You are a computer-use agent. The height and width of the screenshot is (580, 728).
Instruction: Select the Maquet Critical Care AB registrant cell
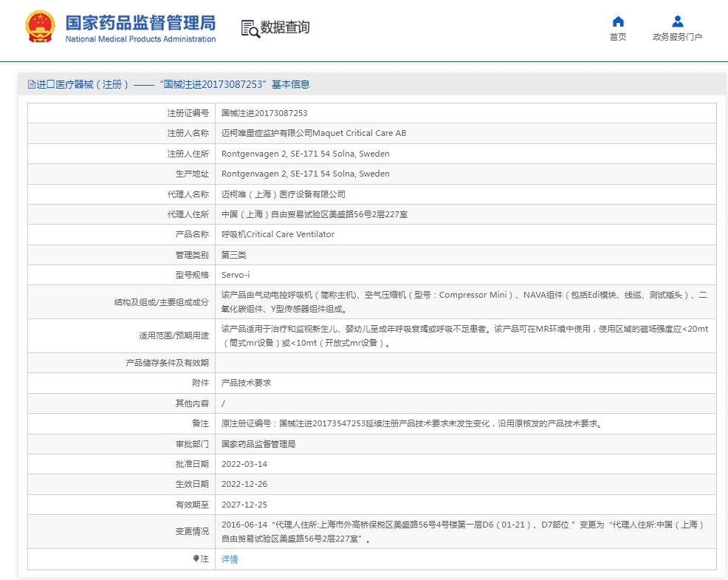[x=313, y=133]
